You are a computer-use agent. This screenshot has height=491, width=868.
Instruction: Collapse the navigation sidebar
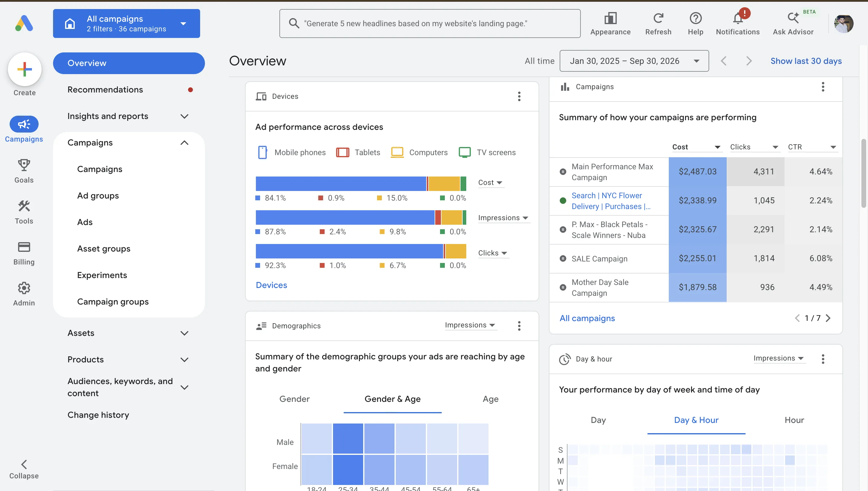24,469
